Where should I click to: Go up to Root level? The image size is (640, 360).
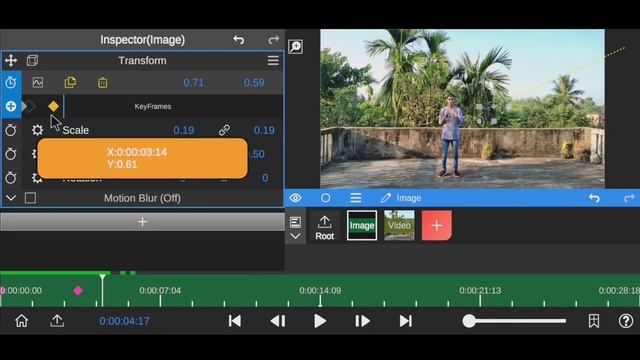(x=324, y=227)
